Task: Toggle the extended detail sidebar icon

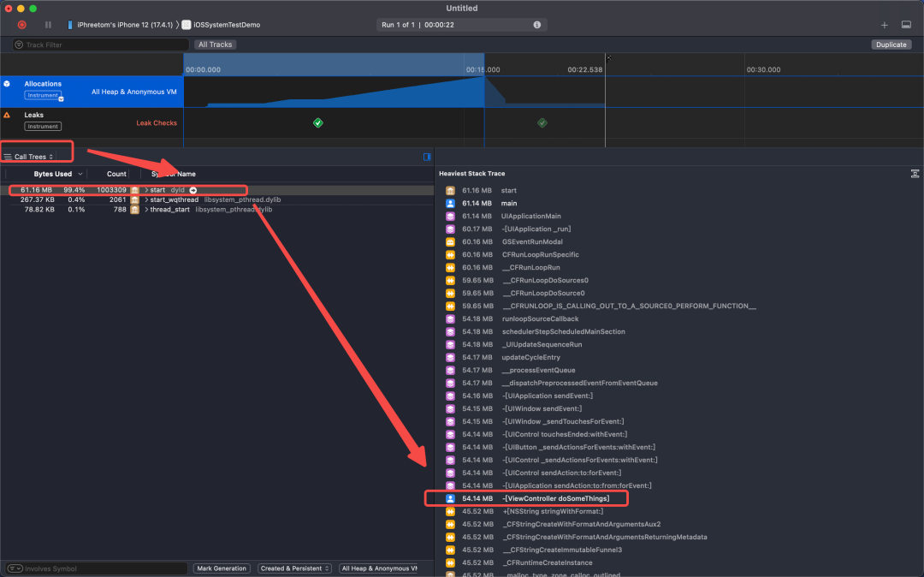Action: (427, 157)
